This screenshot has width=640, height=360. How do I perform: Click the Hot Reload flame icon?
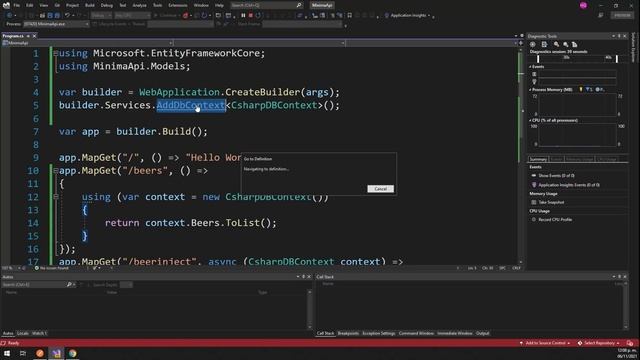tap(186, 16)
